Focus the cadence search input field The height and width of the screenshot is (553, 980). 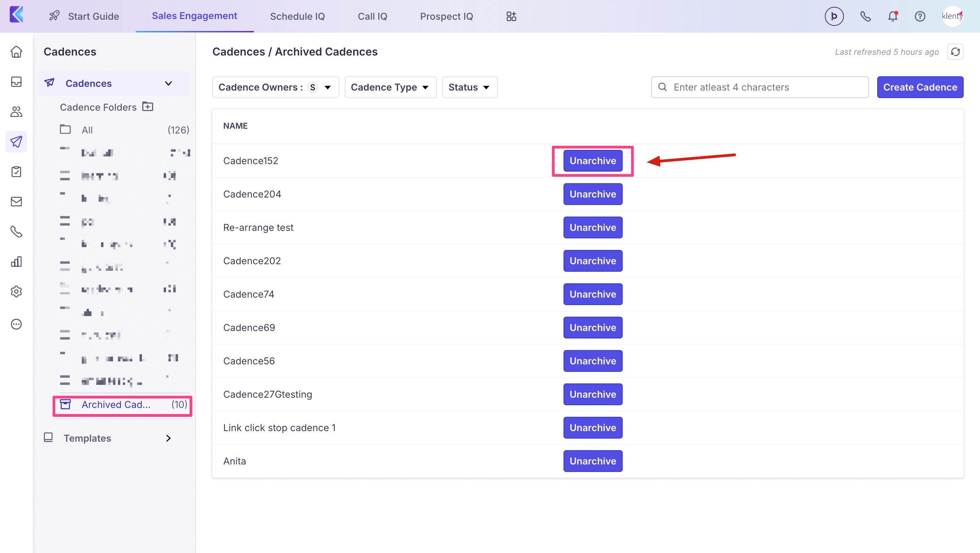point(765,87)
